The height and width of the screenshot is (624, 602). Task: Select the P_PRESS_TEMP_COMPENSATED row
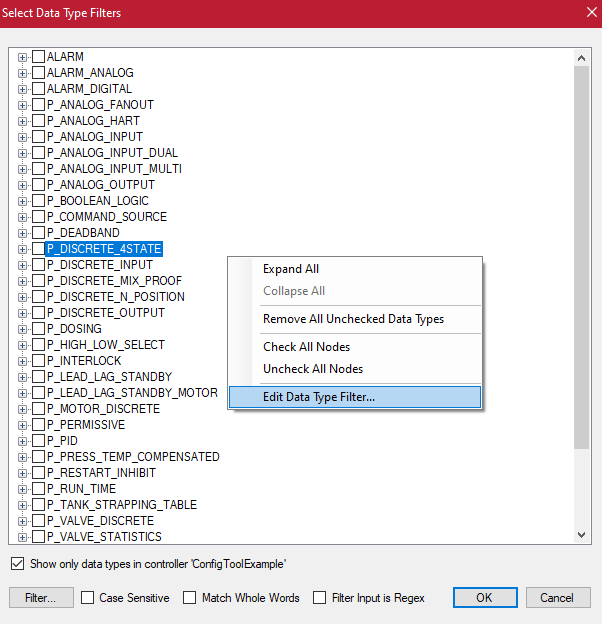point(133,456)
